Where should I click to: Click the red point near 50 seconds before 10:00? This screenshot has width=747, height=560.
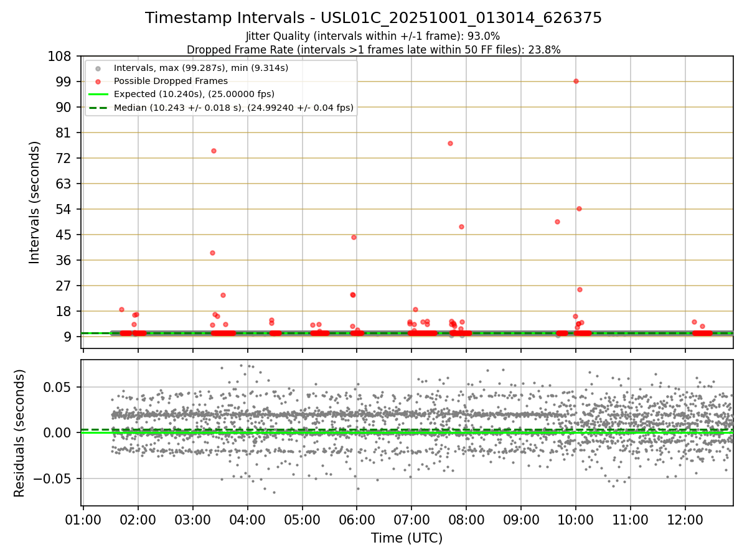[x=557, y=222]
